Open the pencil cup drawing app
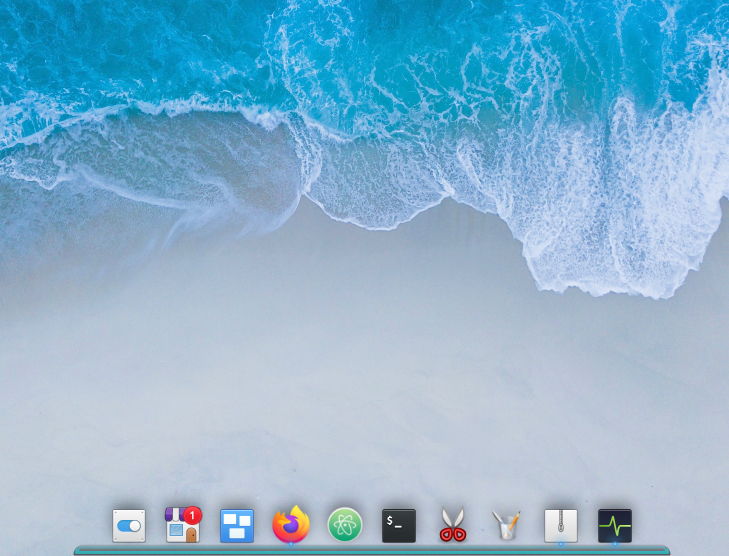Screen dimensions: 729x556 tap(507, 525)
